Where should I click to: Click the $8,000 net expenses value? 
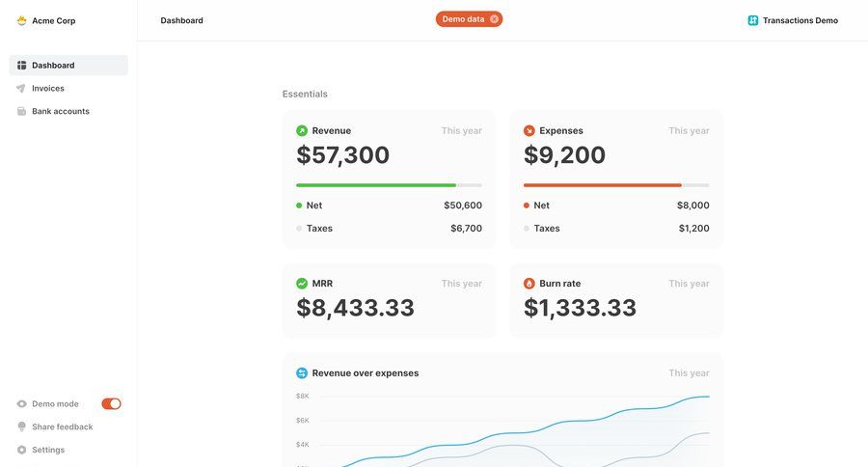[693, 205]
